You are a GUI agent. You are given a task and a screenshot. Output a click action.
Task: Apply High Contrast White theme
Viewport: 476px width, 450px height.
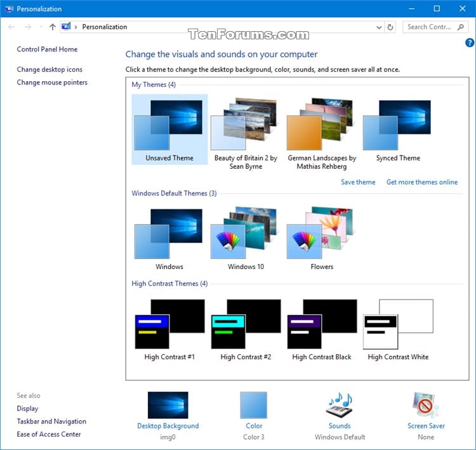click(398, 330)
